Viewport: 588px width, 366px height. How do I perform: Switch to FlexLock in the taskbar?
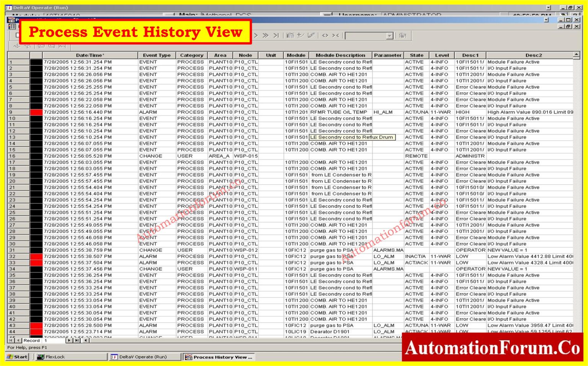(71, 357)
